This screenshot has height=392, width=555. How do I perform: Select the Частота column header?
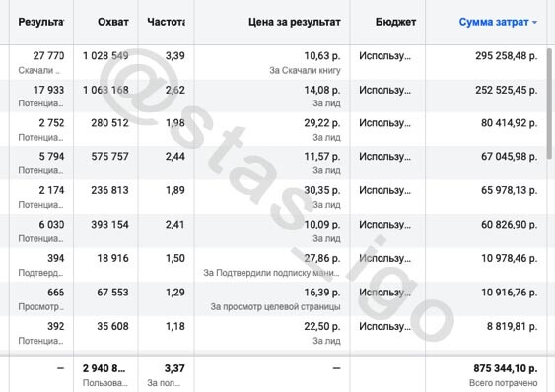coord(166,22)
